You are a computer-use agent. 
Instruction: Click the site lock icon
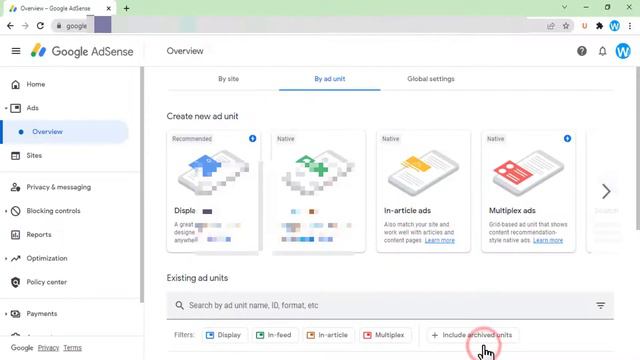click(59, 26)
